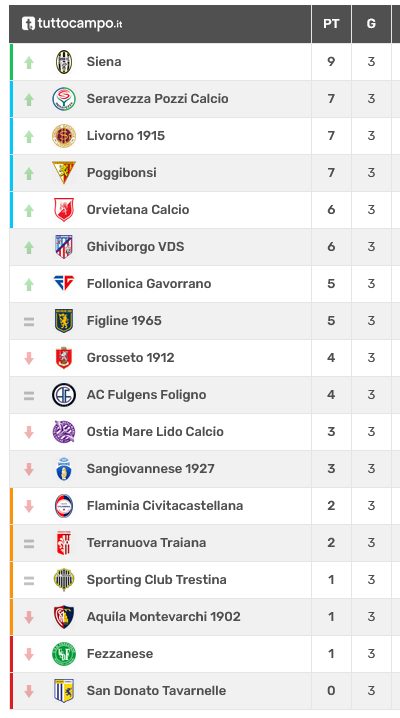The image size is (400, 718).
Task: Sort standings by the G column header
Action: click(x=371, y=24)
